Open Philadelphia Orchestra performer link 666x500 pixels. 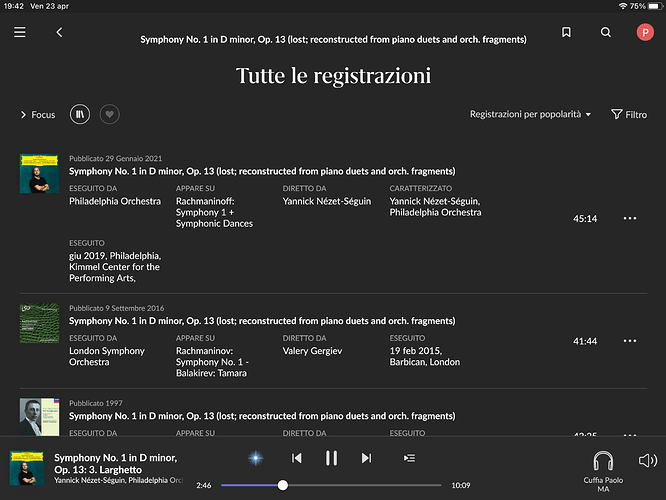[115, 201]
